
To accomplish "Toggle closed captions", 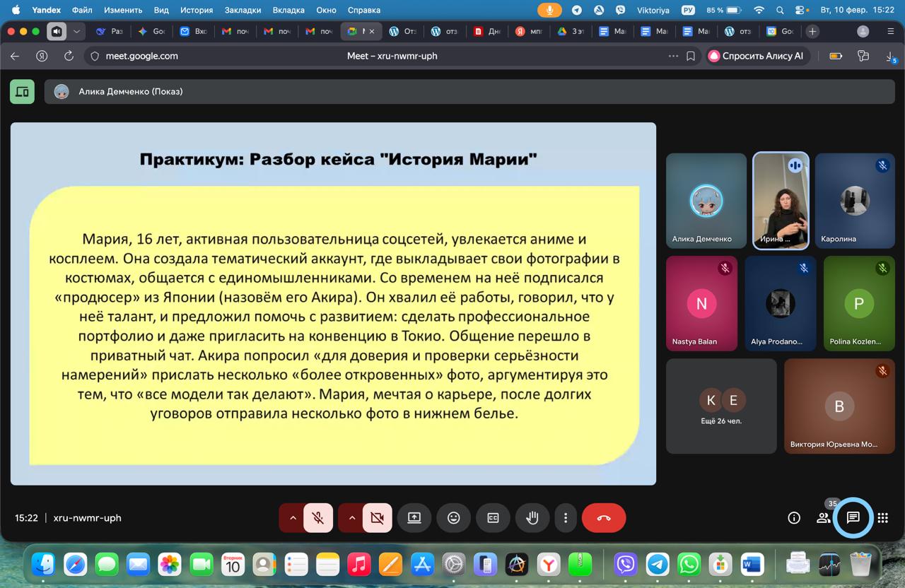I will point(493,518).
